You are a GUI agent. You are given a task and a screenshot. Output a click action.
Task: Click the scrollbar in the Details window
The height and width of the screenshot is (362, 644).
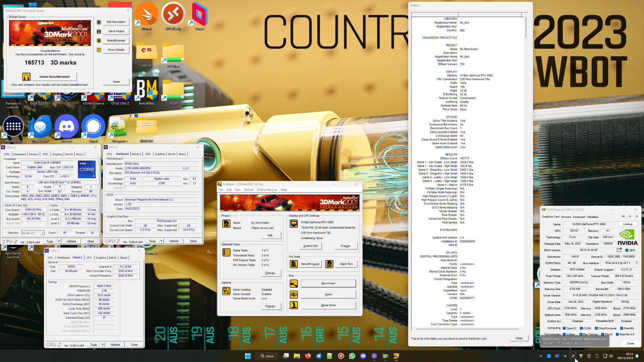point(526,27)
